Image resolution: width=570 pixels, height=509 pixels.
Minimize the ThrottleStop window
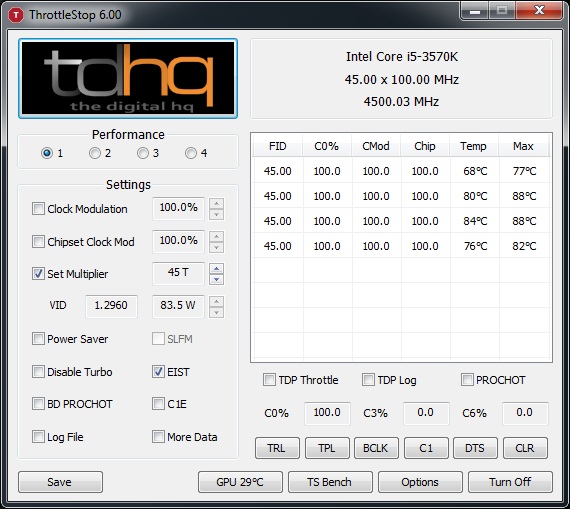click(x=475, y=11)
